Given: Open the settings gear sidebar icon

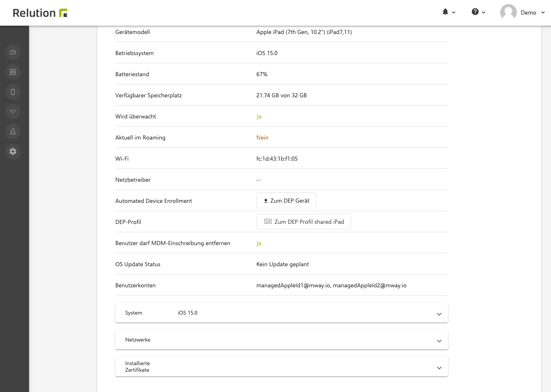Looking at the screenshot, I should tap(13, 151).
